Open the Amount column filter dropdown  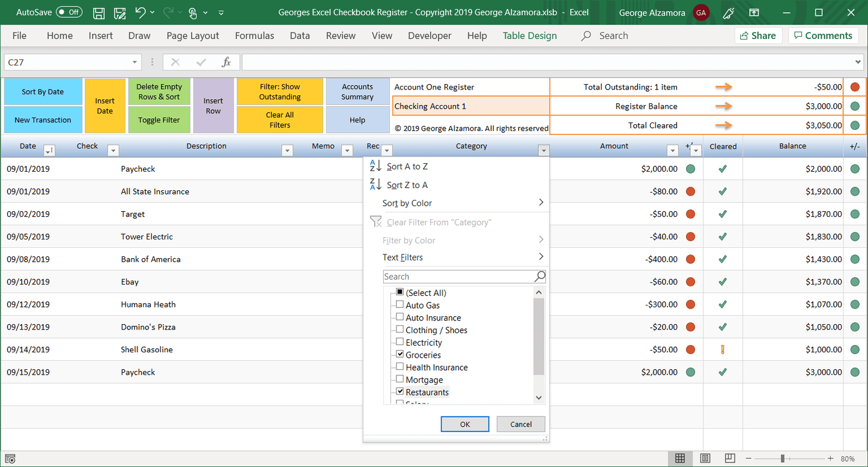pyautogui.click(x=672, y=151)
